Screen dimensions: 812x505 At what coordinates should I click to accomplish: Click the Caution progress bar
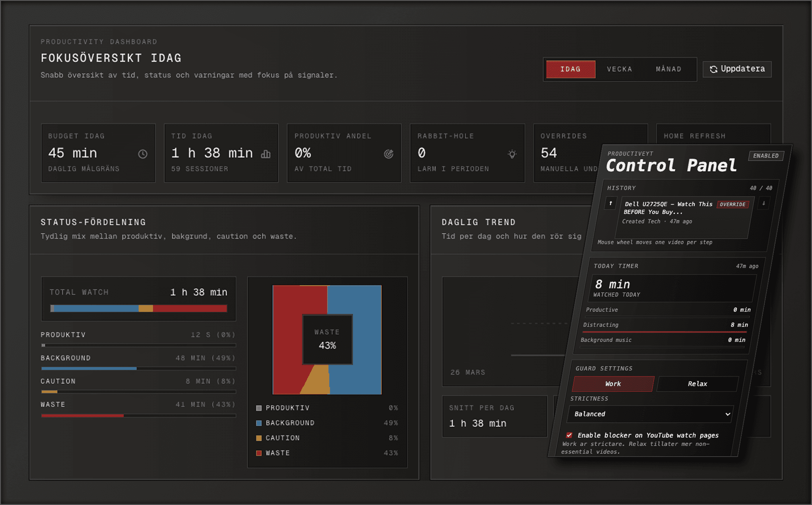[x=138, y=392]
